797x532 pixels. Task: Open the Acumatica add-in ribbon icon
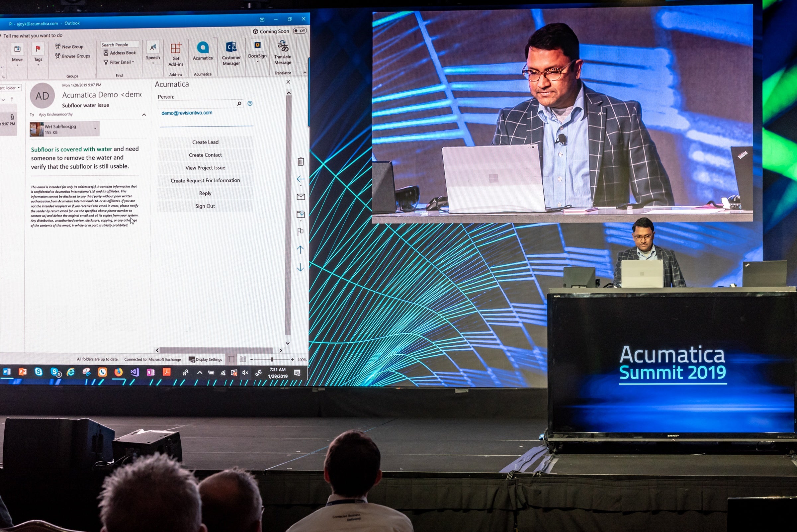click(x=203, y=51)
